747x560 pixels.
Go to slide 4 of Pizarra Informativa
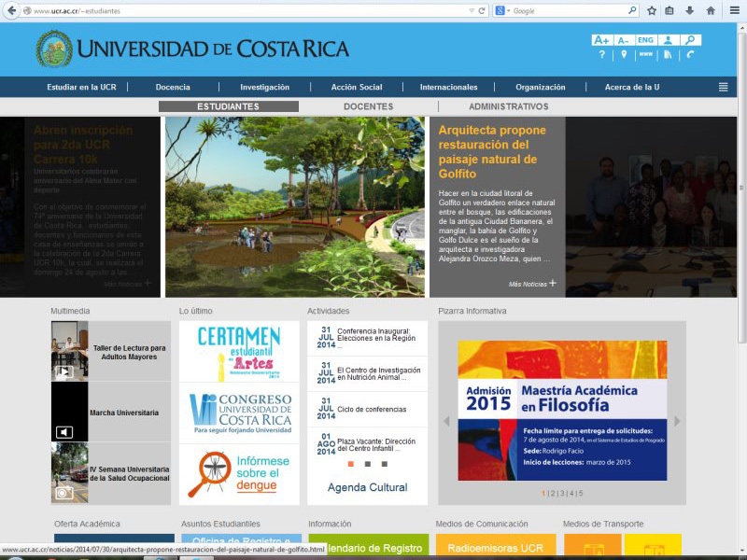coord(571,494)
